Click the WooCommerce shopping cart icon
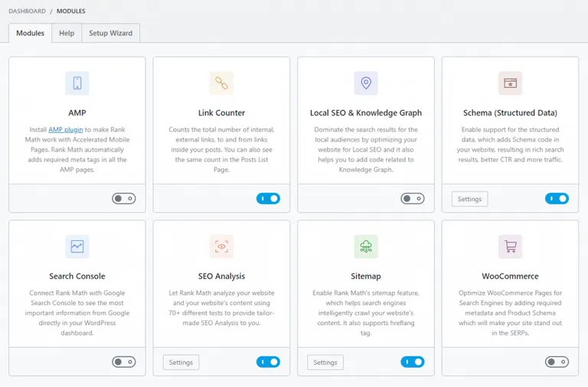The height and width of the screenshot is (387, 588). [511, 246]
